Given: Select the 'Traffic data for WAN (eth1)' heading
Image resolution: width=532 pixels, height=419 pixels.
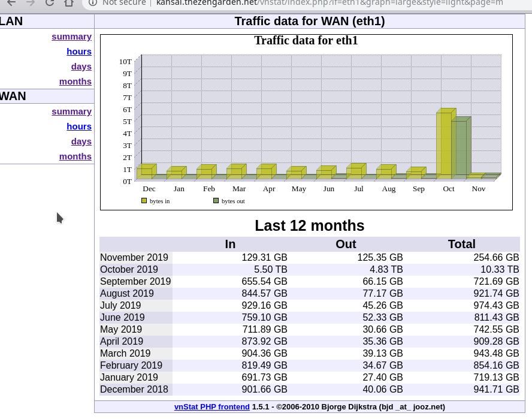Looking at the screenshot, I should coord(310,22).
